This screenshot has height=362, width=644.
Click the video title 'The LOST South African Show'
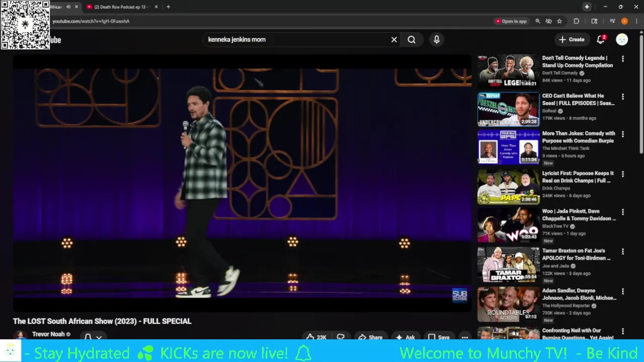coord(102,321)
